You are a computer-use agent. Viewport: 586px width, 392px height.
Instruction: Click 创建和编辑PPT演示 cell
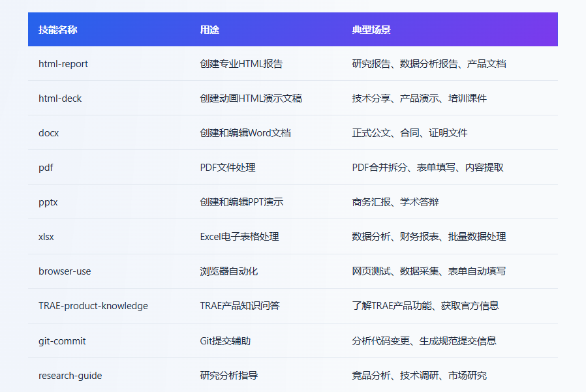tap(242, 202)
